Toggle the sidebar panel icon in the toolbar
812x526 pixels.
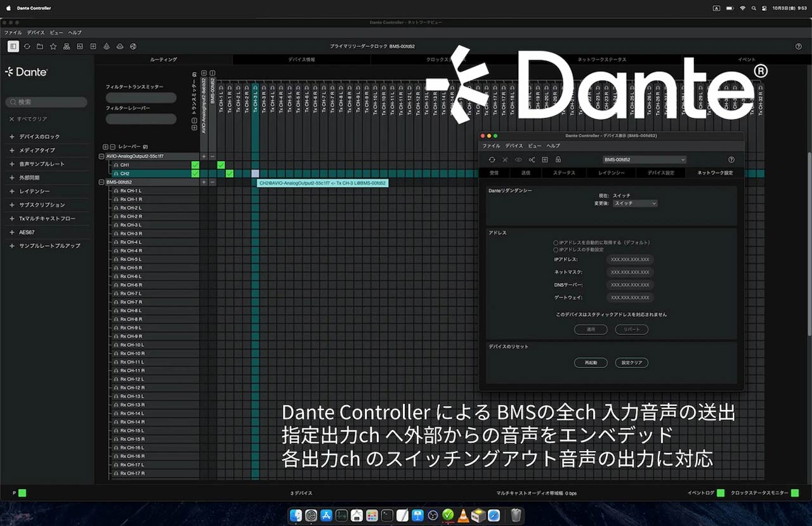point(13,46)
